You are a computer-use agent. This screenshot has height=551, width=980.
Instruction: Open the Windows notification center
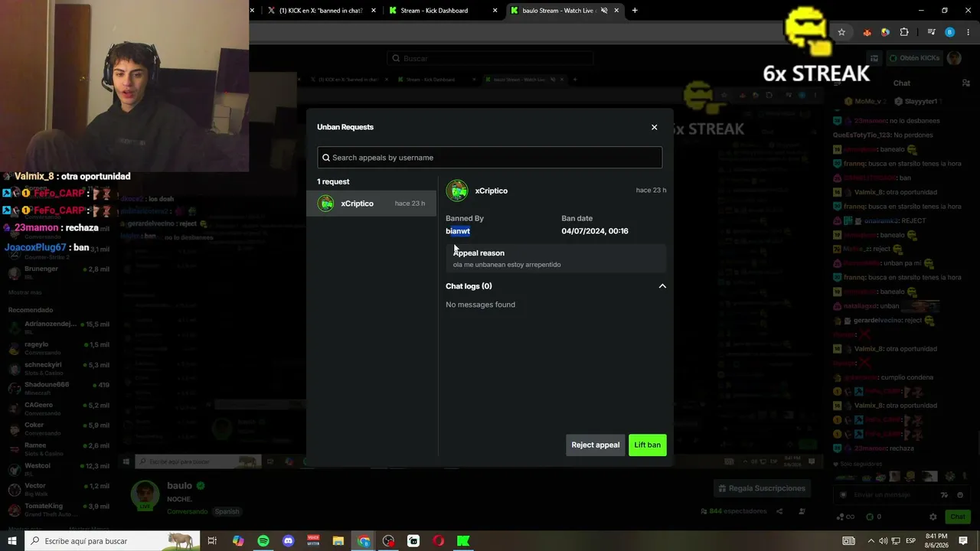point(963,541)
